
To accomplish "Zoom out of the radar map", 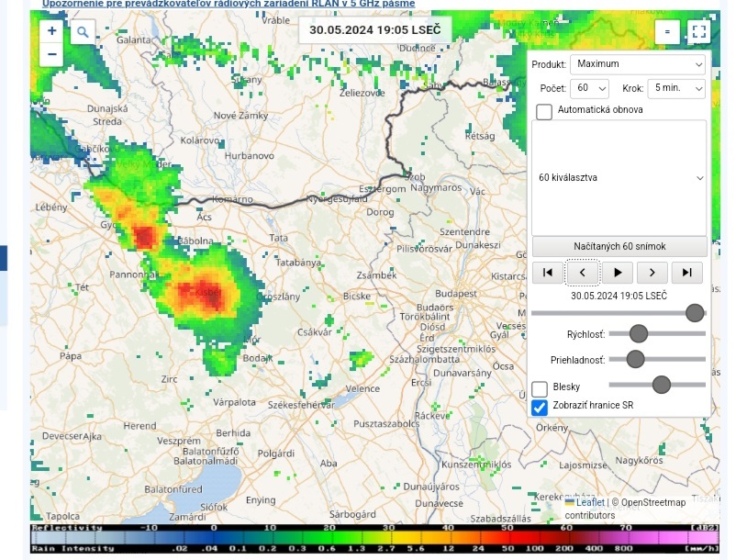I will (51, 54).
